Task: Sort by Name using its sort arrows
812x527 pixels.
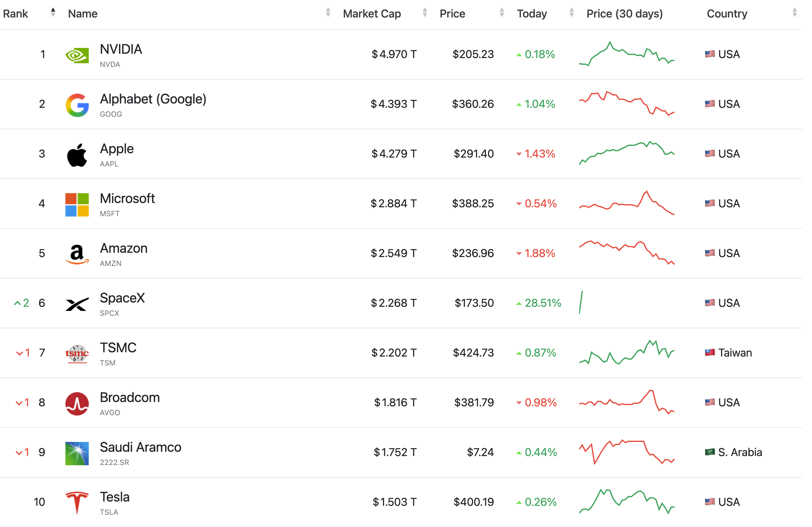Action: coord(328,12)
